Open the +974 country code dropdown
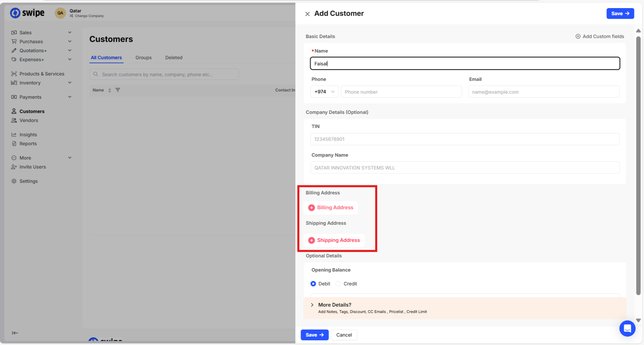Screen dimensions: 644x345 pos(324,92)
